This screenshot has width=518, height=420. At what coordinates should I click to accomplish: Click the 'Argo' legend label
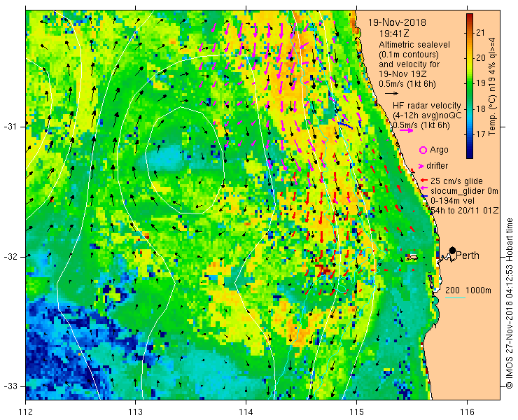439,150
